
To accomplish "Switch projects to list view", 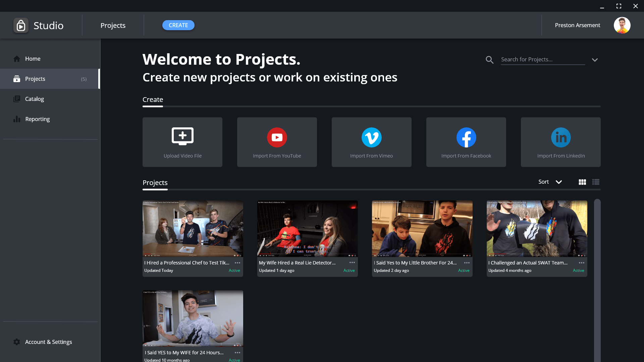I will pos(596,182).
